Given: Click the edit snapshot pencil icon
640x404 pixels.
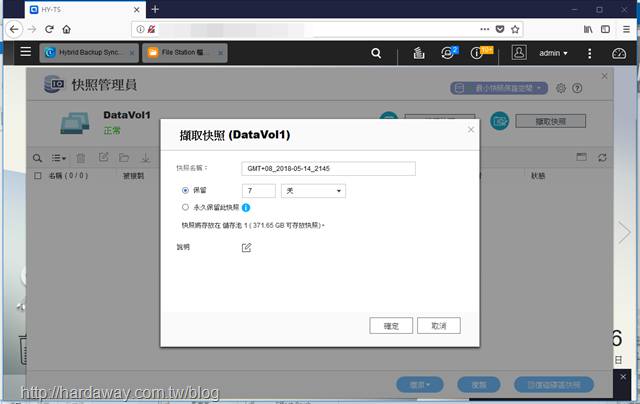Looking at the screenshot, I should tap(104, 157).
